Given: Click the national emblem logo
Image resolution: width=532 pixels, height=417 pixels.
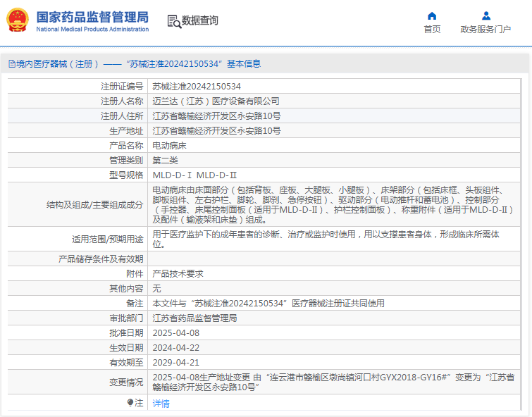Looking at the screenshot, I should [x=18, y=20].
